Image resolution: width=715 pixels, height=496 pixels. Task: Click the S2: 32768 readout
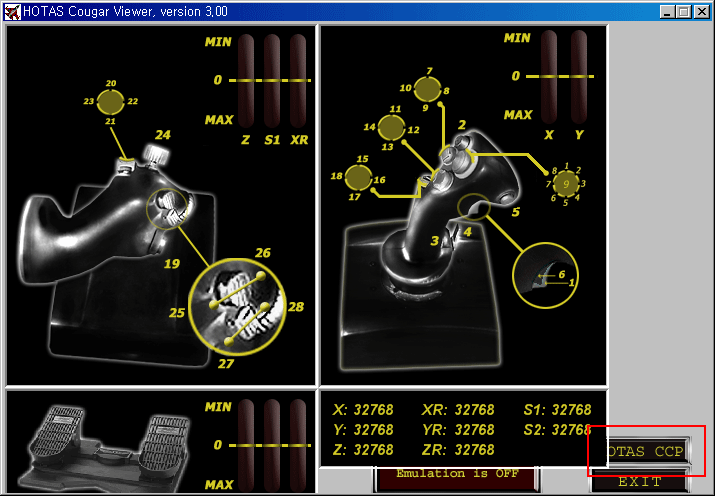click(x=557, y=430)
